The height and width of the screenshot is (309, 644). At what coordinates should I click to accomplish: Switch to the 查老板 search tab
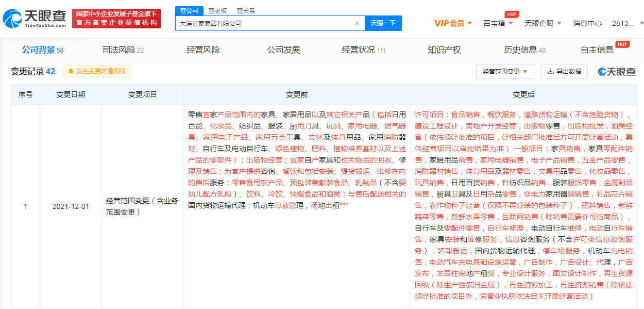[x=217, y=10]
